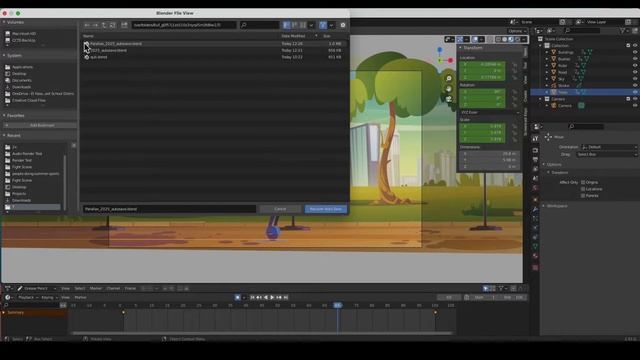The image size is (640, 360).
Task: Click the file path input field
Action: (x=184, y=25)
